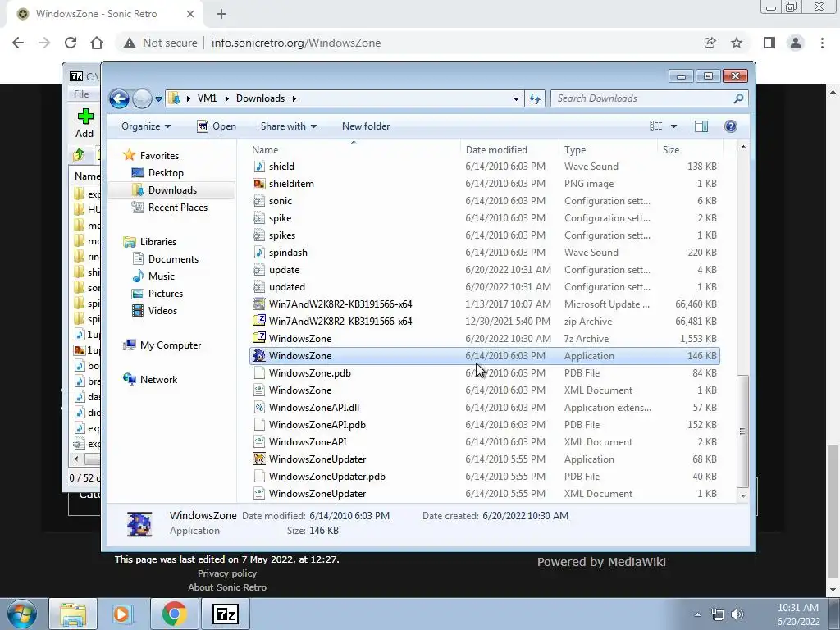Click the Open button in toolbar
Viewport: 840px width, 630px height.
(x=217, y=126)
